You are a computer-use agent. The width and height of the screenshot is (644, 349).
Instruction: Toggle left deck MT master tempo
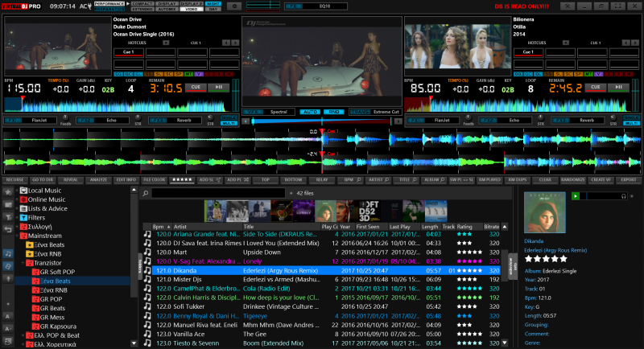pos(188,74)
